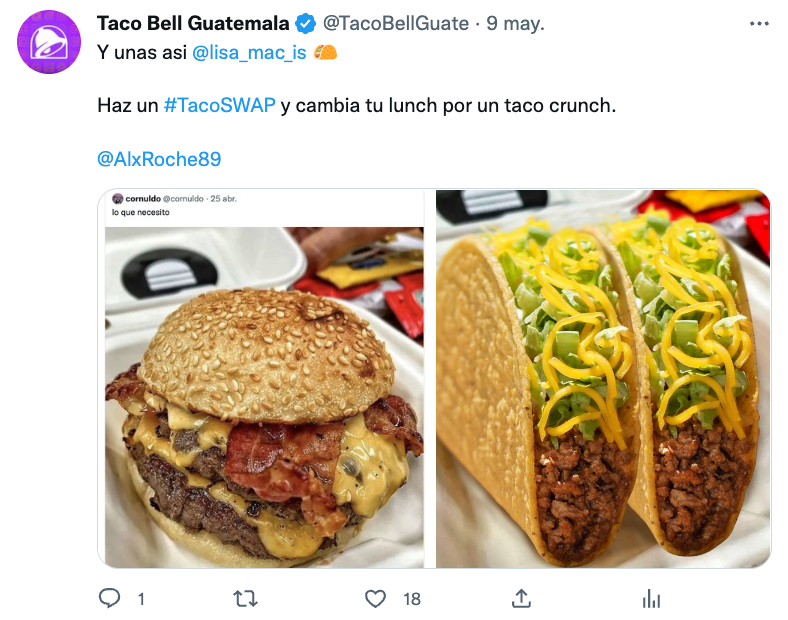Open the share upload icon
The image size is (788, 620).
(521, 598)
